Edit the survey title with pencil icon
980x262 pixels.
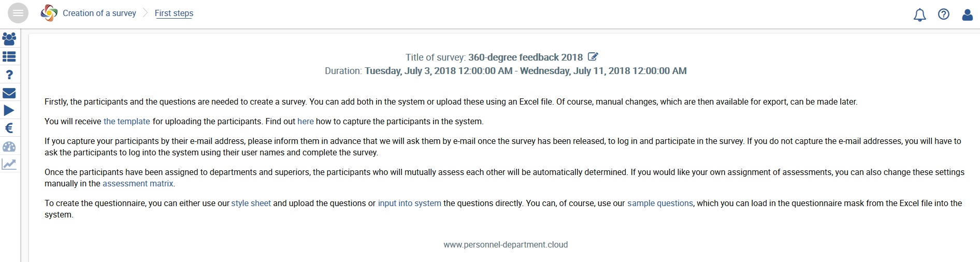pos(594,57)
